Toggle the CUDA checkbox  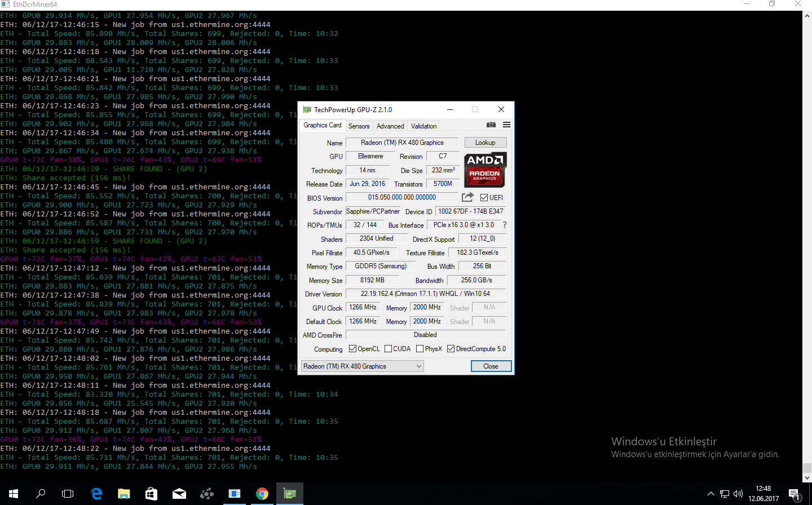point(388,348)
